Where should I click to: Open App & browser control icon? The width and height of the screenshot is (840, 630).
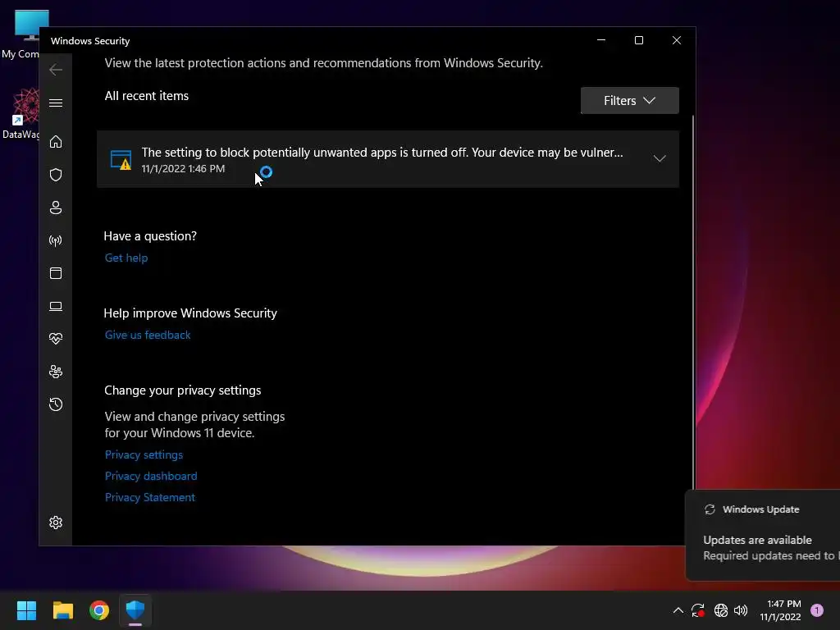[x=56, y=273]
